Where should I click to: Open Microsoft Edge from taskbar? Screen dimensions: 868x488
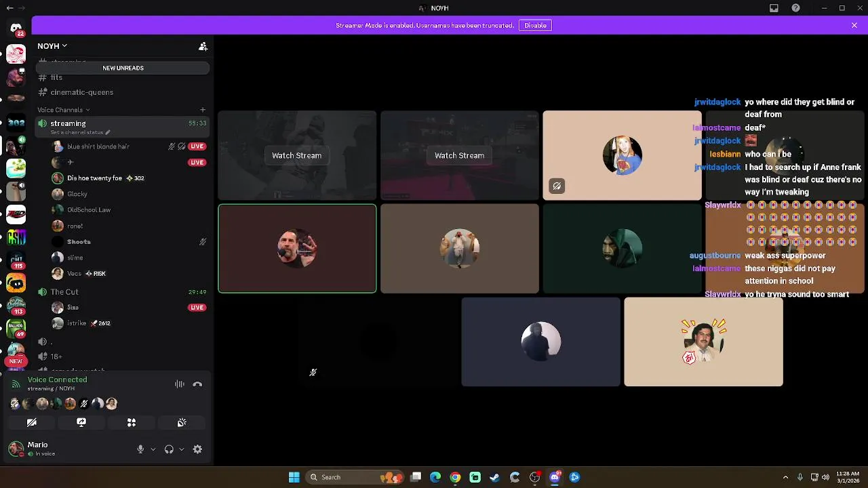tap(435, 477)
